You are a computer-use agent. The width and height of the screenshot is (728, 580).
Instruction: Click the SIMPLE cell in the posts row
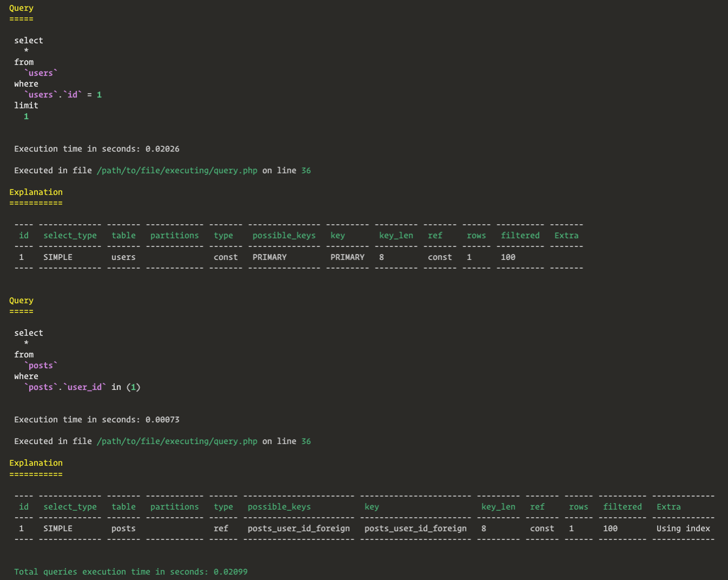pyautogui.click(x=58, y=529)
